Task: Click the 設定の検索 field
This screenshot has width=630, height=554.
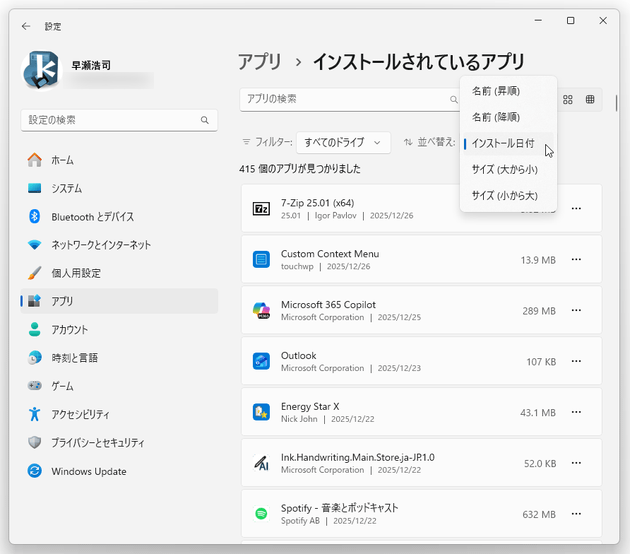Action: coord(119,120)
